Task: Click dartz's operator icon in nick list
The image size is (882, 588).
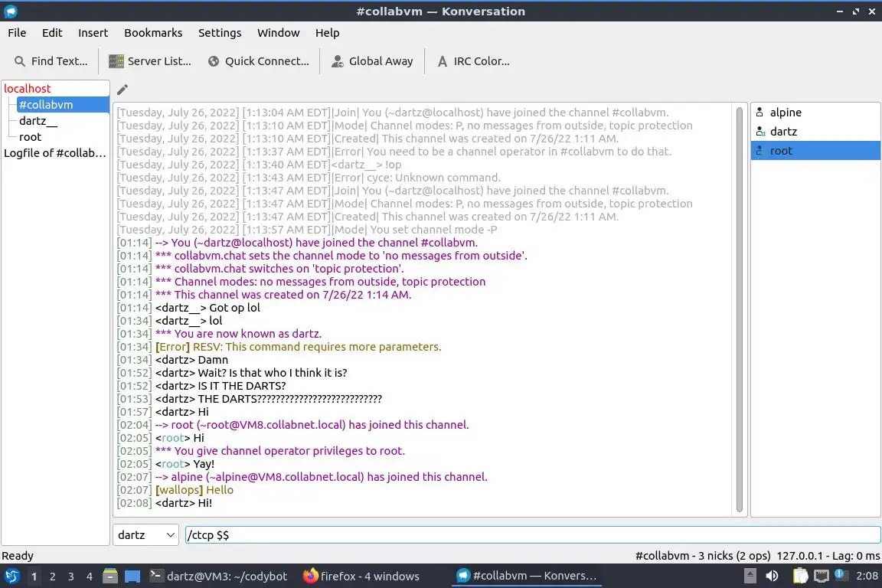Action: pyautogui.click(x=760, y=132)
